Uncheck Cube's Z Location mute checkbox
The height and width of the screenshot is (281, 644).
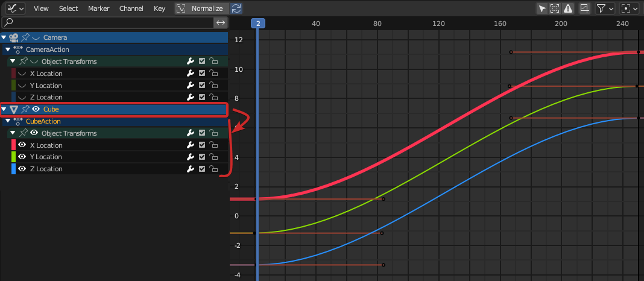(201, 169)
